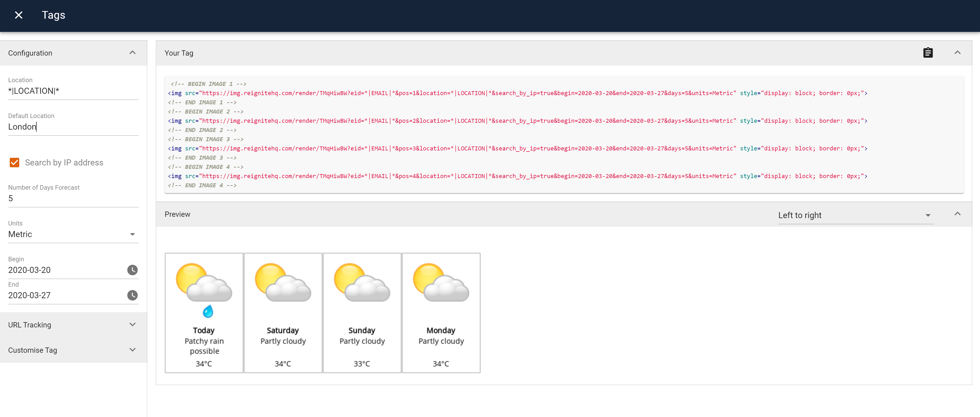Click the Today weather preview card
980x417 pixels.
click(204, 313)
